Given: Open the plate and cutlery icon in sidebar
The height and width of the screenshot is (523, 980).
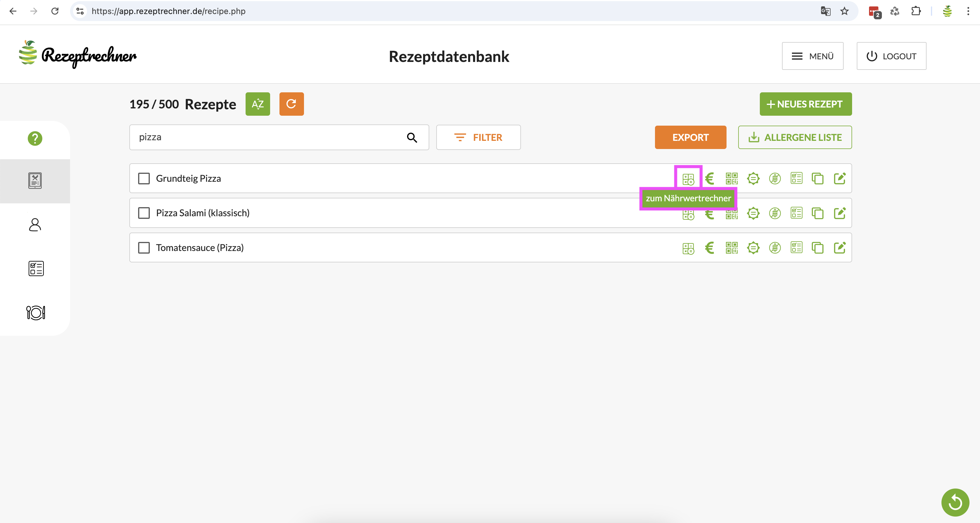Looking at the screenshot, I should pos(36,313).
